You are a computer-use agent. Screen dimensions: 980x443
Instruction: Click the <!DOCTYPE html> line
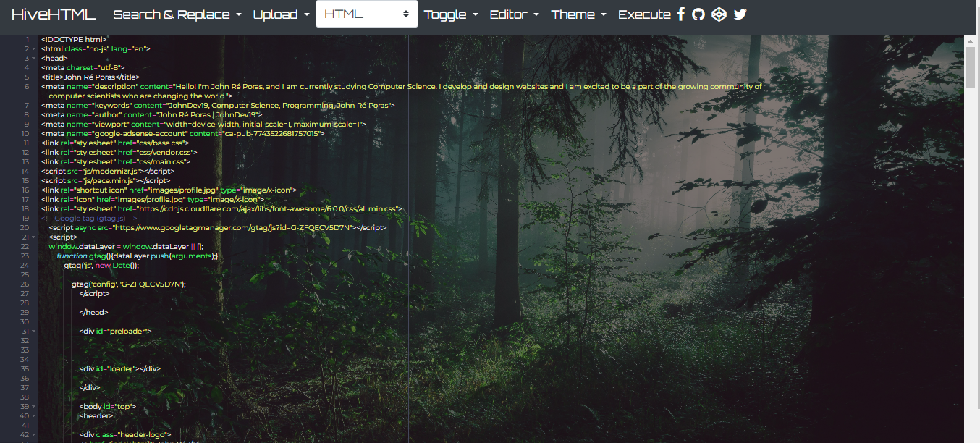[x=74, y=39]
